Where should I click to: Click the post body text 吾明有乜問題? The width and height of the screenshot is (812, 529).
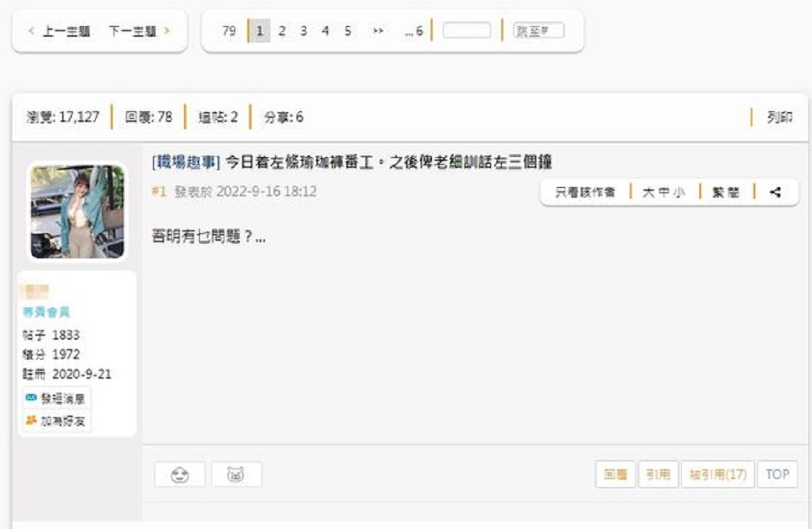click(x=208, y=236)
